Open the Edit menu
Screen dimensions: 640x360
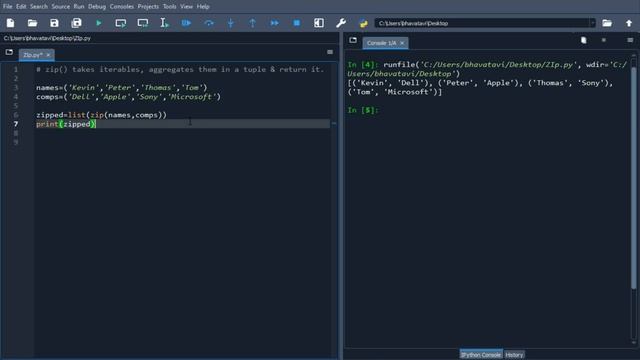(21, 7)
